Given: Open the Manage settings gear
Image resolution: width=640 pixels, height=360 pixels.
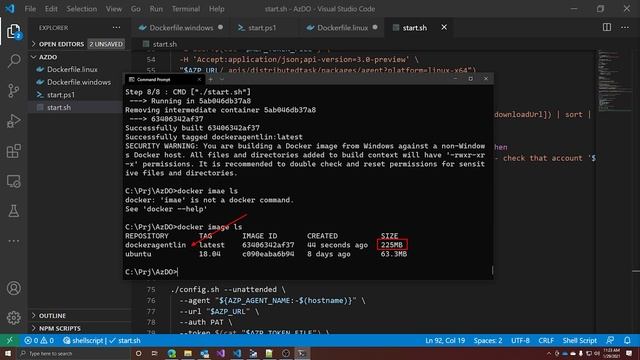Looking at the screenshot, I should (13, 318).
